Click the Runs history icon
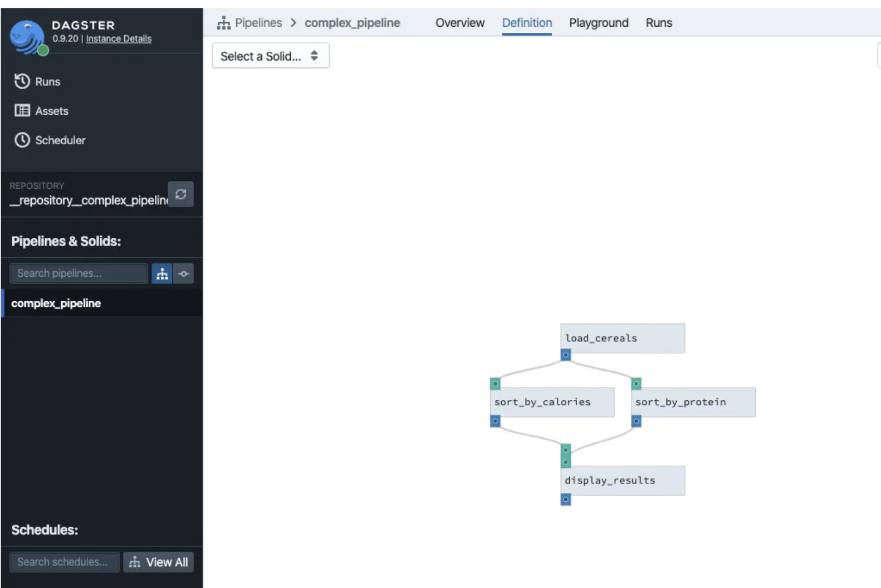The height and width of the screenshot is (588, 881). (22, 81)
